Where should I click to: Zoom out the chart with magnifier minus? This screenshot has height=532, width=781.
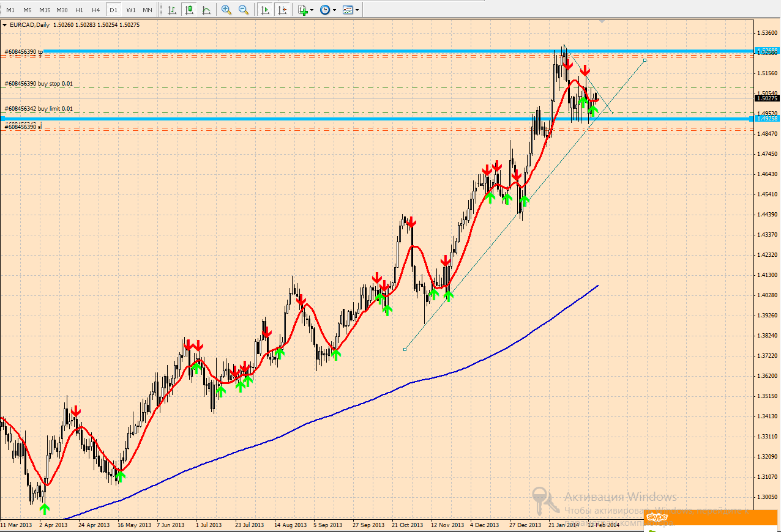click(x=244, y=10)
